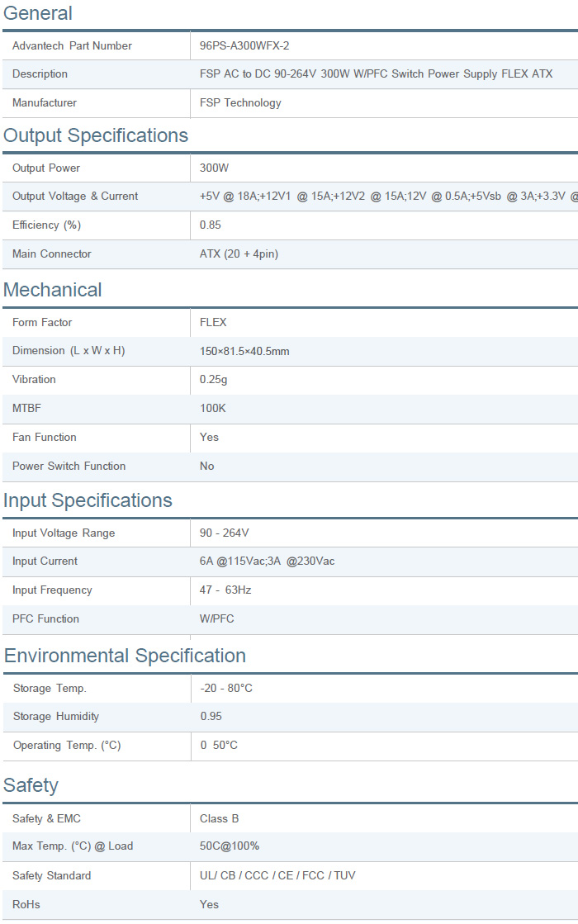Click the Output Voltage & Current label
Viewport: 578px width, 924px height.
point(75,197)
